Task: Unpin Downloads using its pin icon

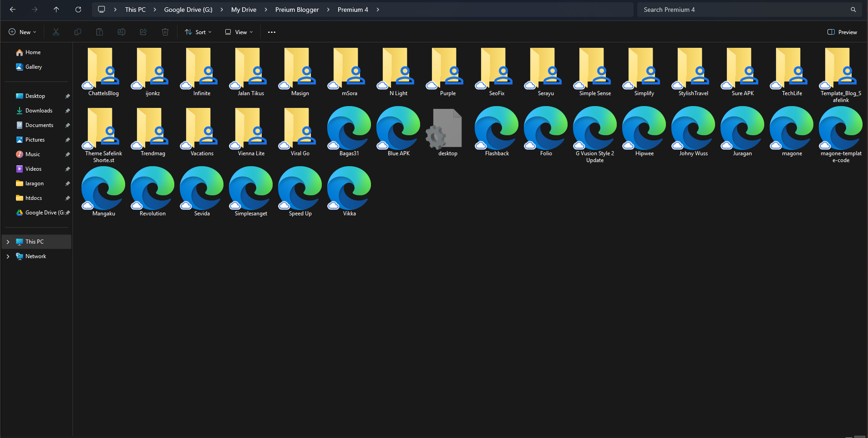Action: pos(67,111)
